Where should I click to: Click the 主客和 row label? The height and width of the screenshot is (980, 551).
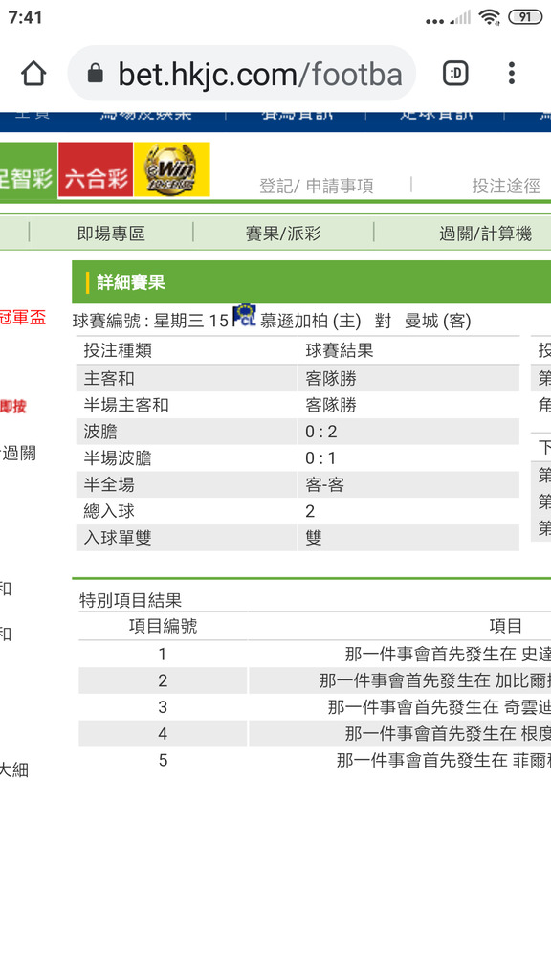109,378
